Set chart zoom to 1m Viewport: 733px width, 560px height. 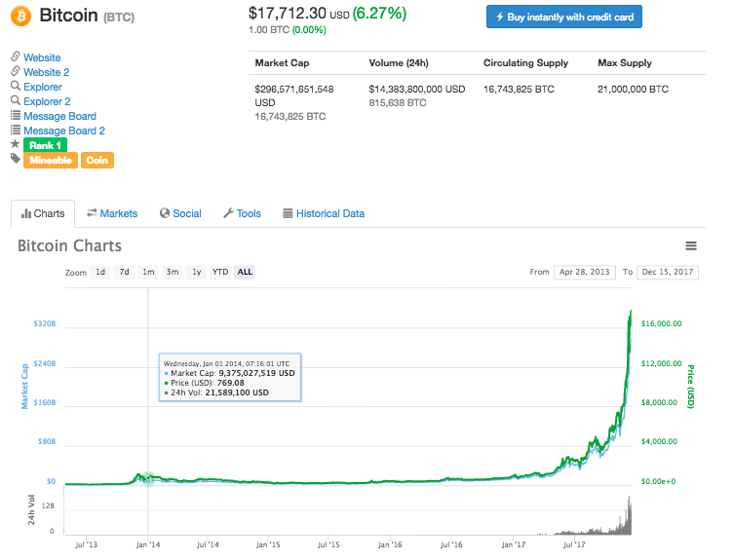[x=149, y=272]
